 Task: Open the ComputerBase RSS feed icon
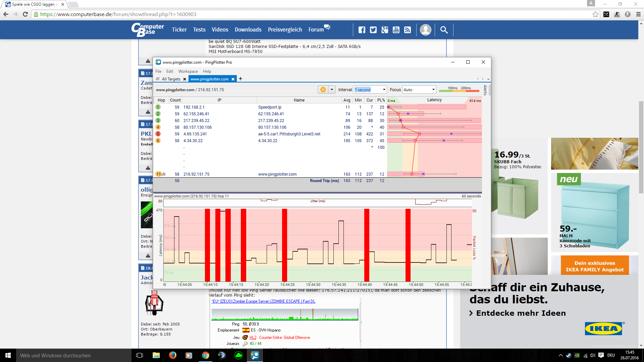pos(407,30)
